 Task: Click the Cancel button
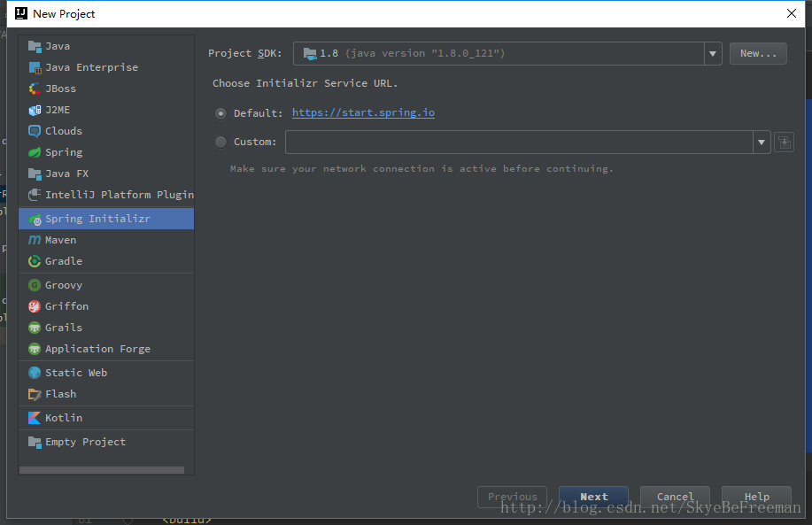pos(675,497)
